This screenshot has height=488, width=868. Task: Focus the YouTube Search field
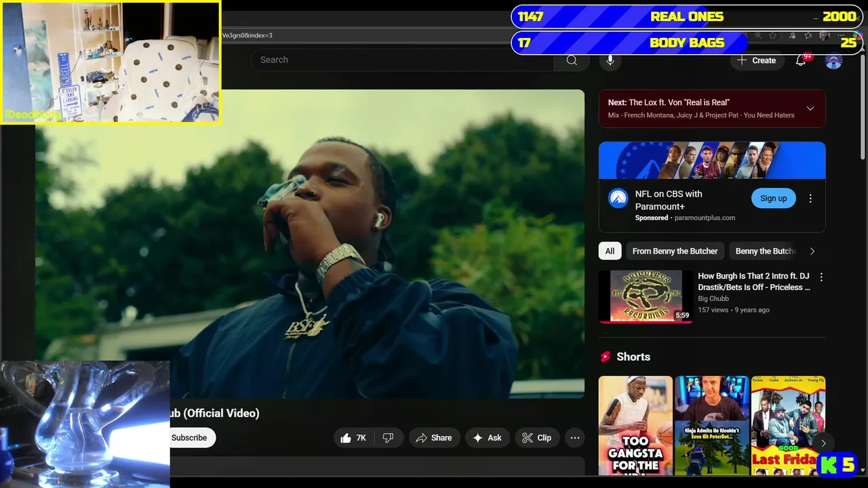coord(403,60)
